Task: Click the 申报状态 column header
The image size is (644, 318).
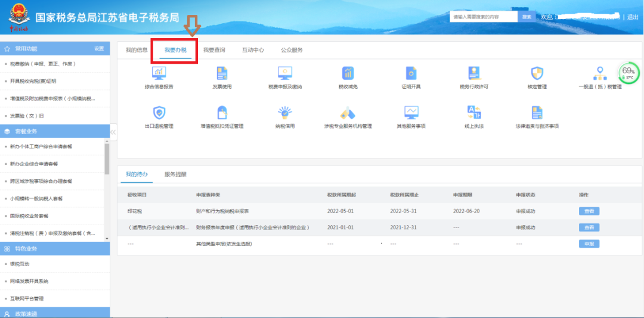Action: pyautogui.click(x=526, y=195)
